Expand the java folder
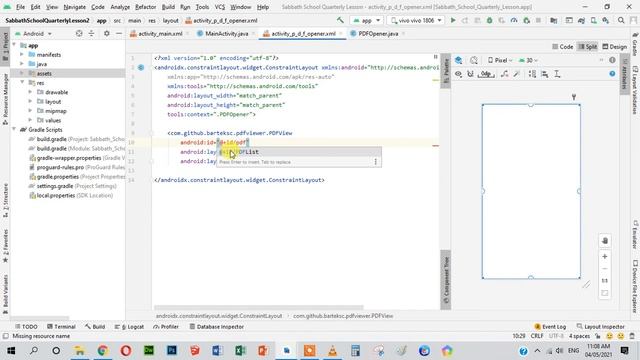 (x=22, y=64)
